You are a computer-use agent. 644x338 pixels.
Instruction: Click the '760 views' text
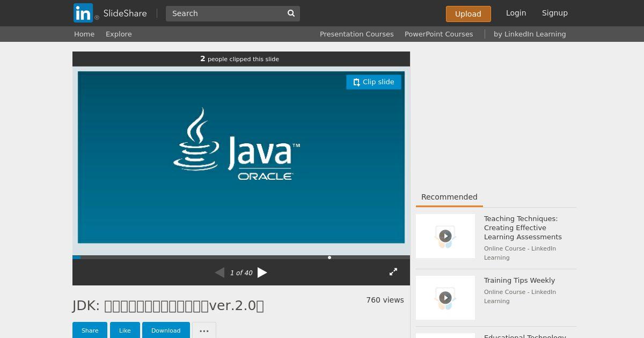pyautogui.click(x=385, y=300)
